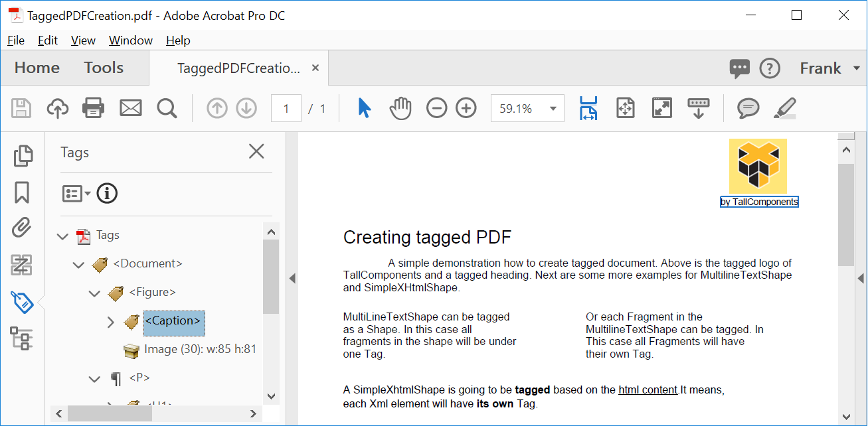The image size is (868, 426).
Task: Click the Tags panel scroll right arrow
Action: click(x=253, y=413)
